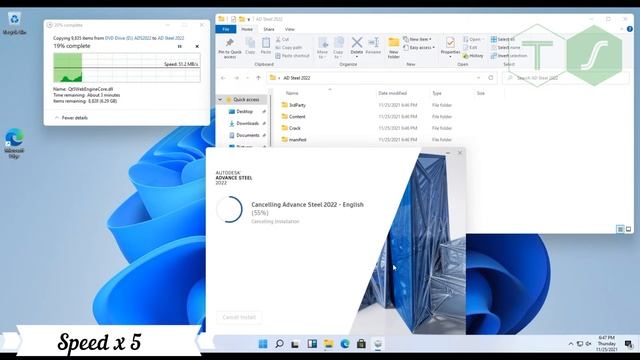Open the Copy to dropdown
640x360 pixels.
tap(338, 48)
